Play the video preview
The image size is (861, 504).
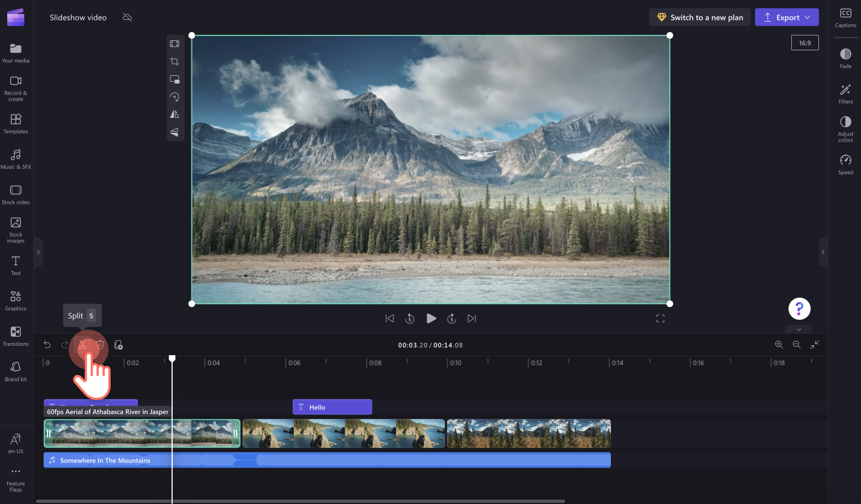pos(431,318)
